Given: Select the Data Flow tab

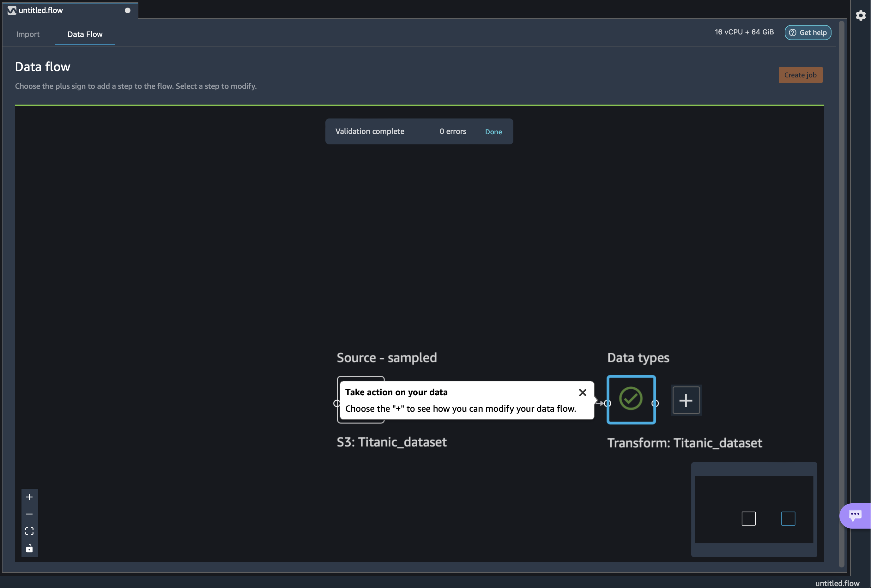Looking at the screenshot, I should 85,34.
